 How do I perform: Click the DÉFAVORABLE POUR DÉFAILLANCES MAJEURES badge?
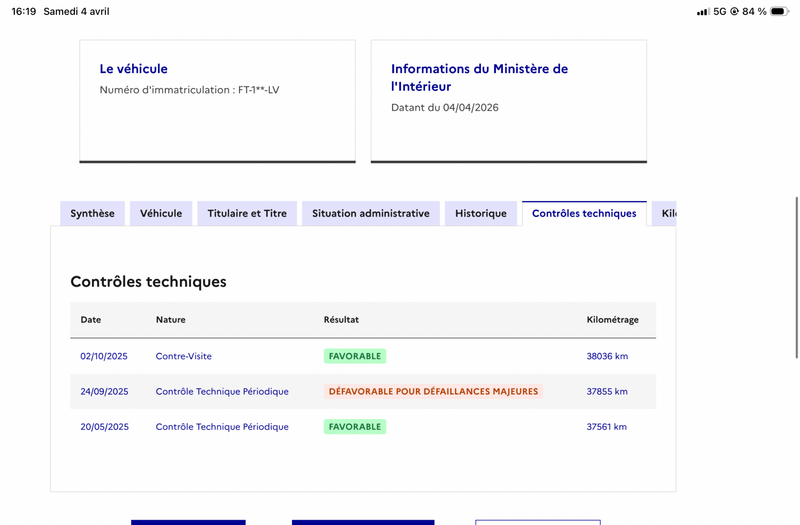point(433,391)
